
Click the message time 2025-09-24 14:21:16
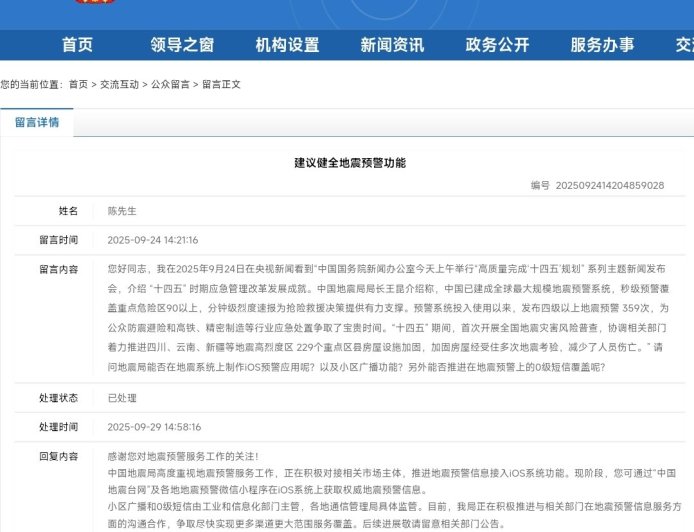[x=153, y=240]
